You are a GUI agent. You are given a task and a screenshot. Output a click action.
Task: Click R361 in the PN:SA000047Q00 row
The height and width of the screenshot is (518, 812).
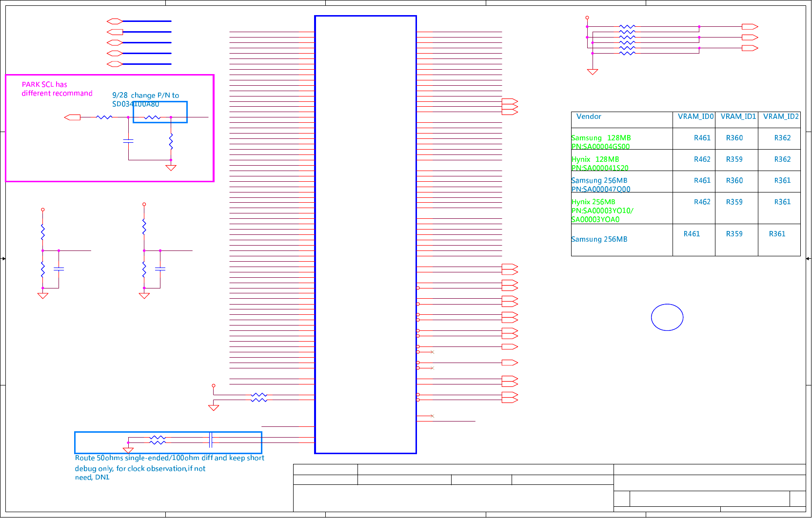tap(782, 180)
